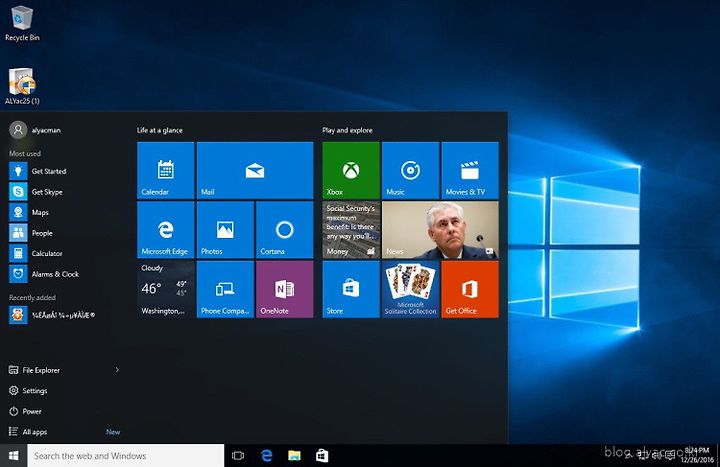Expand File Explorer jump list arrow
720x467 pixels.
click(x=117, y=370)
